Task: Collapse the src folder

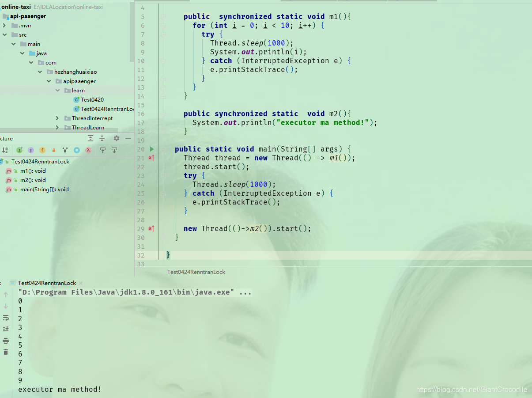Action: click(x=4, y=35)
